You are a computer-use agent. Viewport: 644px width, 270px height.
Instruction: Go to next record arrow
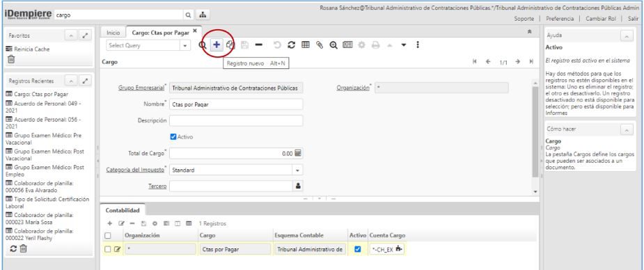tap(518, 62)
